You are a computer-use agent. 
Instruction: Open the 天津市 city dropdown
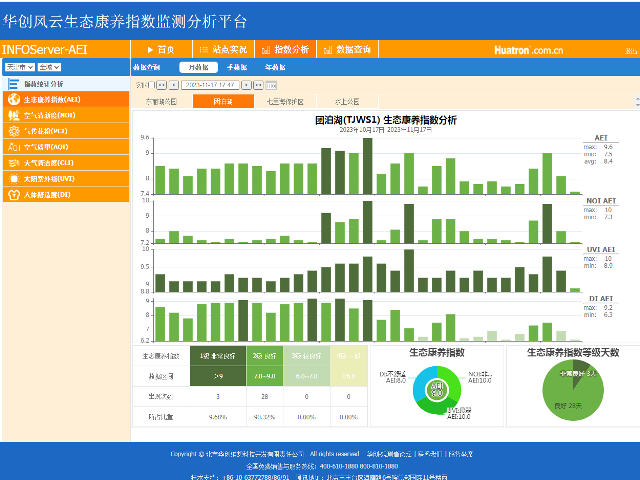(17, 67)
